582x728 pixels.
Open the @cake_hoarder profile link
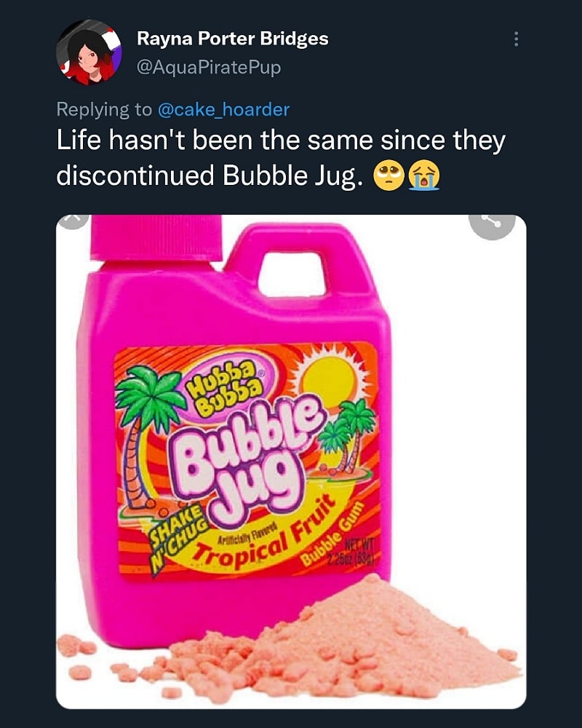223,110
